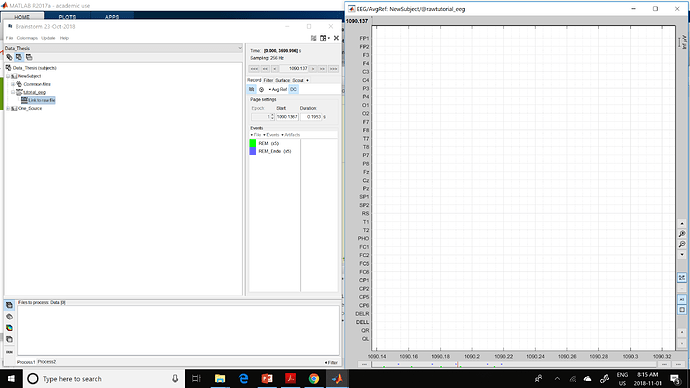Select the Process1 files icon in bottom panel
Viewport: 690px width, 388px height.
9,305
